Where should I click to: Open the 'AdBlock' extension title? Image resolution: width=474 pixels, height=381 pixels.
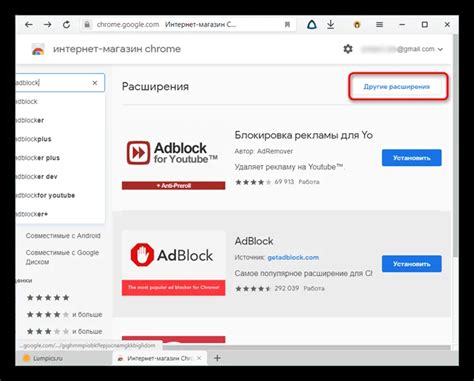[254, 241]
